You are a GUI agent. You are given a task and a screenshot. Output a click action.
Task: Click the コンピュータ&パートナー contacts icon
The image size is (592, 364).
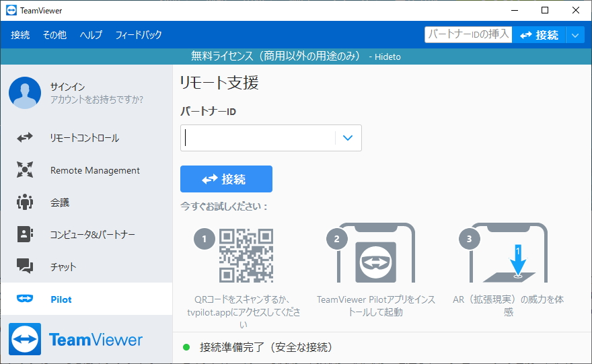(25, 234)
